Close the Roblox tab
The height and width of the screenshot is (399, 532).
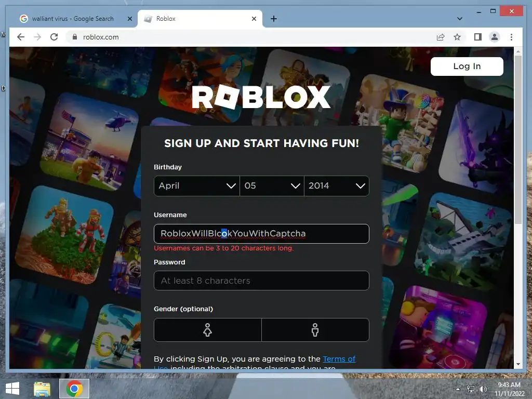254,19
